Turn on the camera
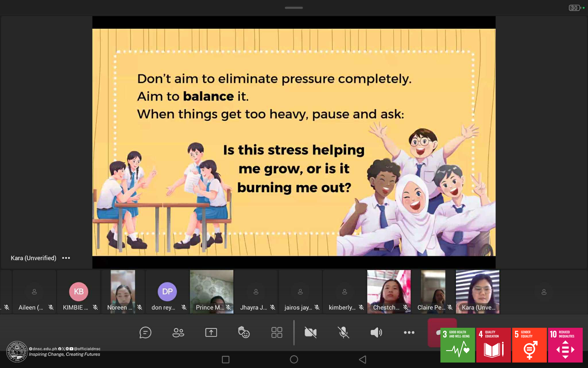Viewport: 588px width, 368px height. tap(310, 333)
